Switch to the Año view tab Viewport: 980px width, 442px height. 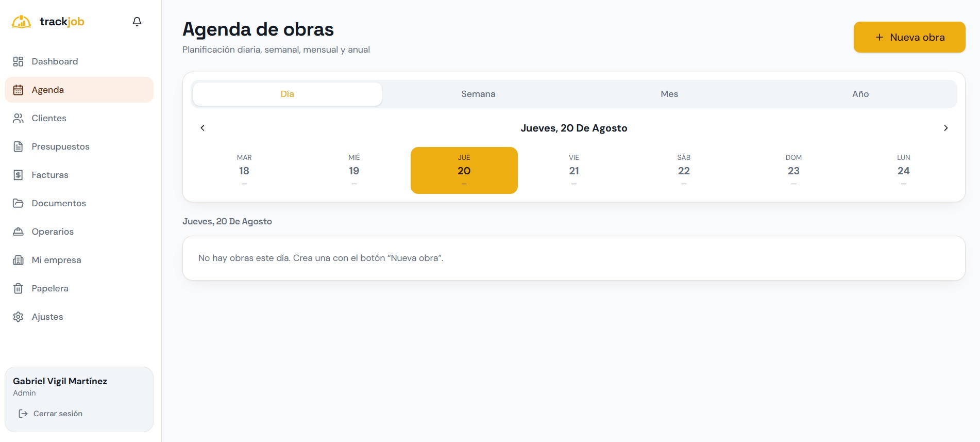[860, 94]
